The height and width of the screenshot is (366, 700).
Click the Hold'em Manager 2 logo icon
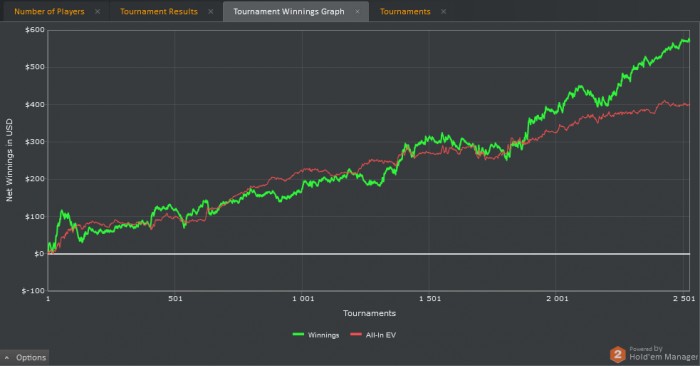pyautogui.click(x=618, y=355)
